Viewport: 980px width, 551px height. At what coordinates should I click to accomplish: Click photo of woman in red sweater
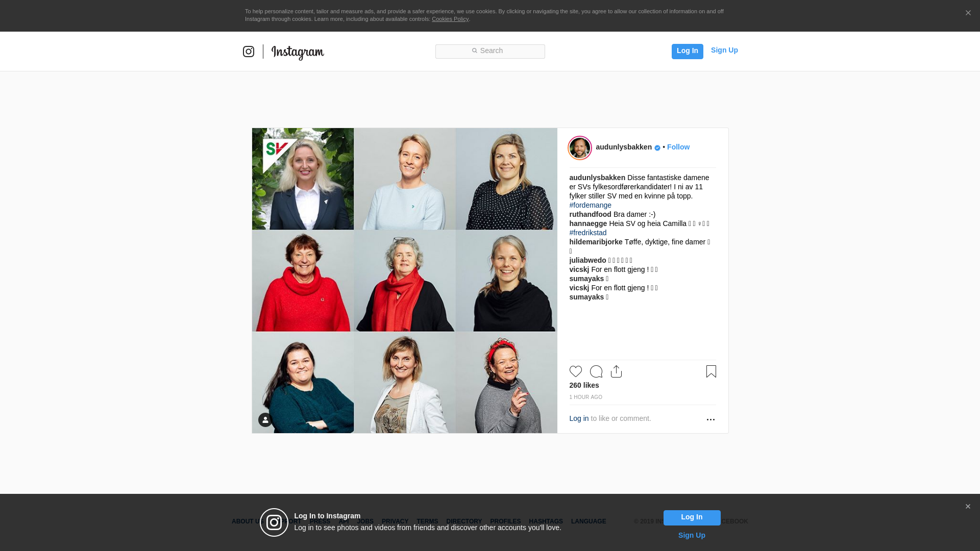[303, 281]
